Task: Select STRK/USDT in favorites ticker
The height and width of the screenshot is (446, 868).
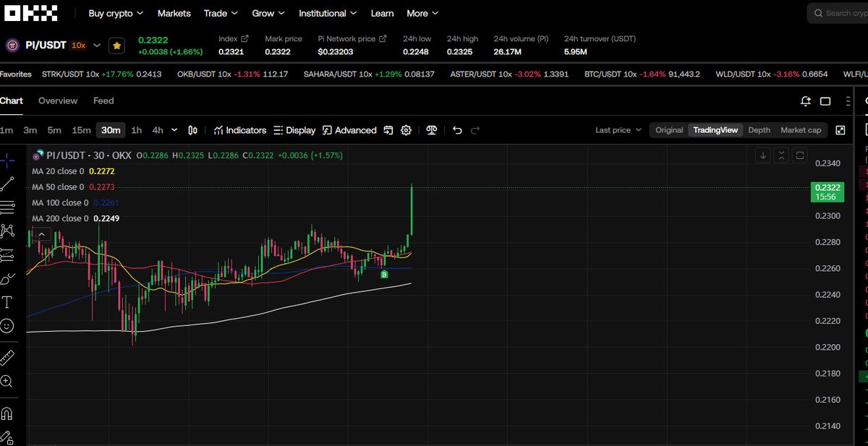Action: pos(102,74)
